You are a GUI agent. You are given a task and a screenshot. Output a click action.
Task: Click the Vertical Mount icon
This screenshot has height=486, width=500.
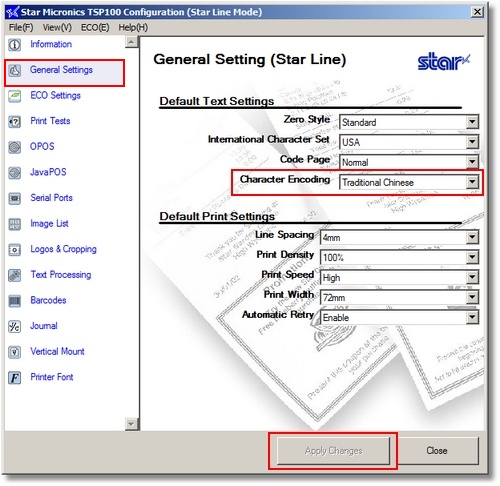[x=14, y=352]
